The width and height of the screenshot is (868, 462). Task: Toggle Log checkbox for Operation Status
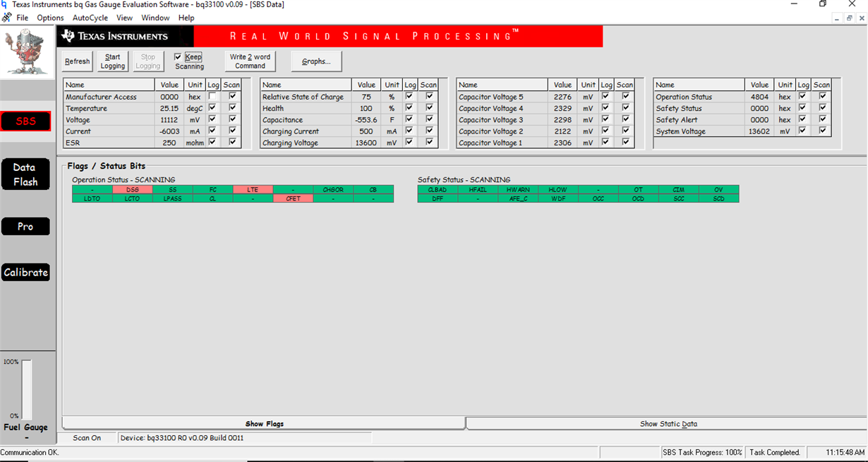pos(802,96)
